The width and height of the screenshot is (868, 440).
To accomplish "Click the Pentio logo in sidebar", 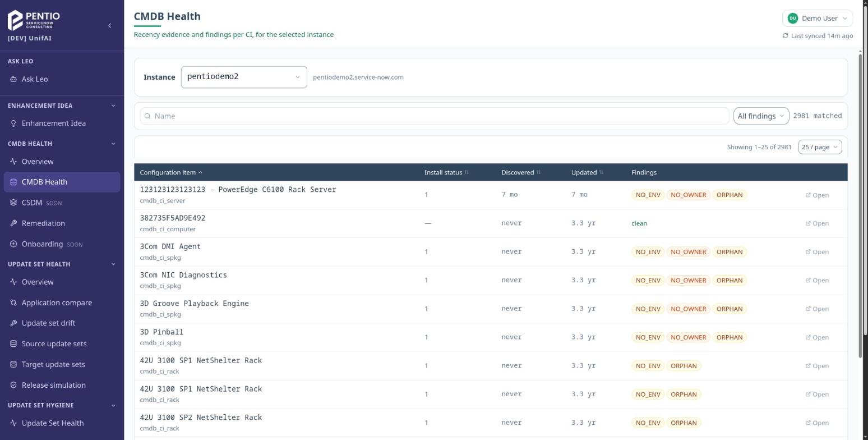I will [x=34, y=20].
